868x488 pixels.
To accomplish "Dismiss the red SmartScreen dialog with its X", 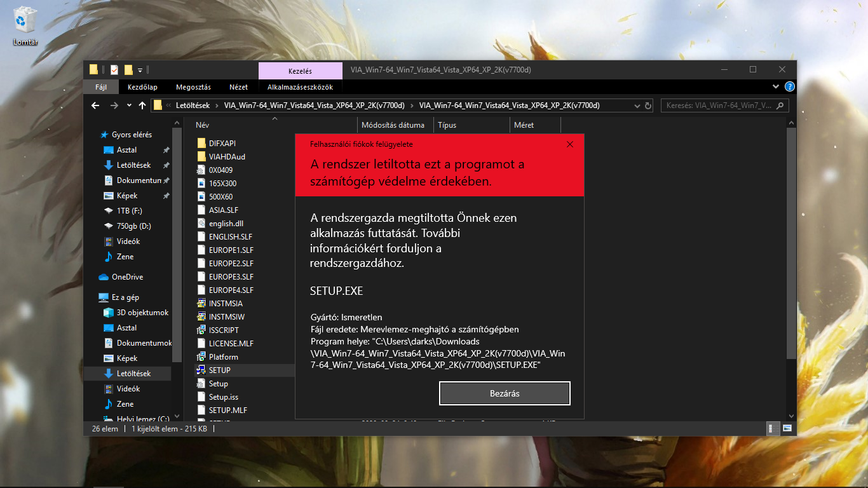I will click(x=569, y=144).
